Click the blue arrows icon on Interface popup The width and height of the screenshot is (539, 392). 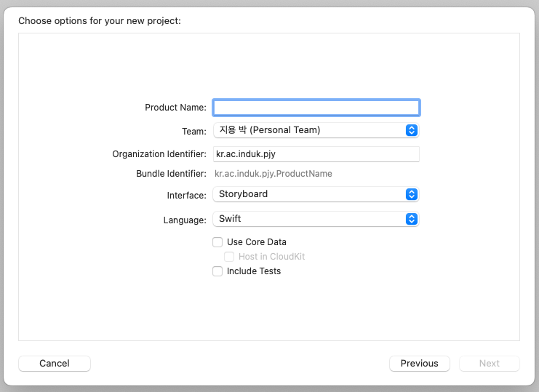[412, 194]
